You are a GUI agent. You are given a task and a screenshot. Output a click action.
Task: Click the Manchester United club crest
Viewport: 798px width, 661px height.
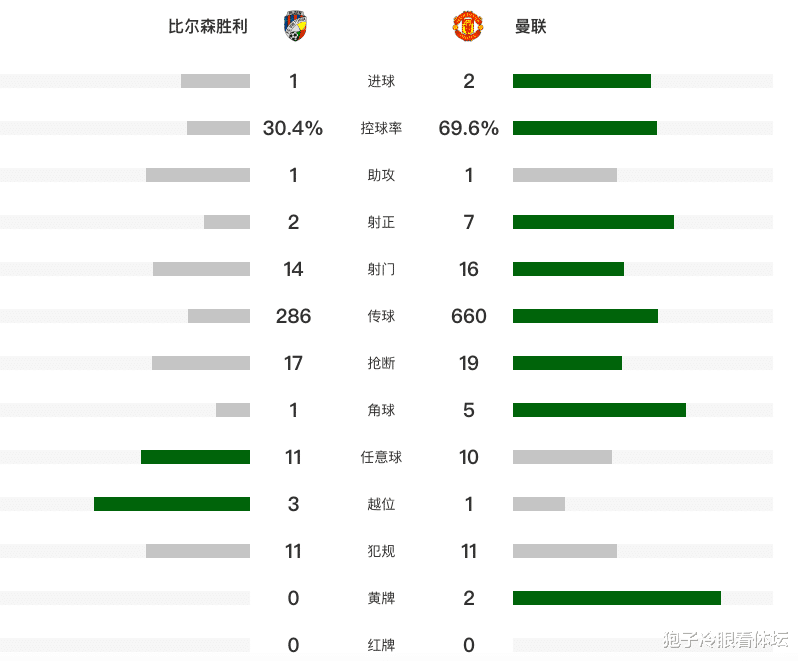pos(468,26)
